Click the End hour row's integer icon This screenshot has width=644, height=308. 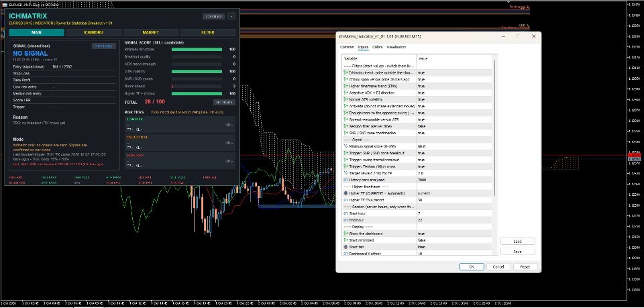click(346, 220)
